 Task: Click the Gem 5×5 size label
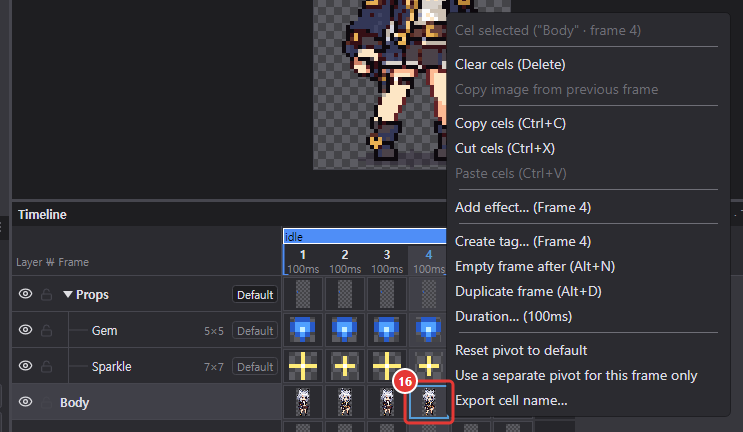pos(214,331)
